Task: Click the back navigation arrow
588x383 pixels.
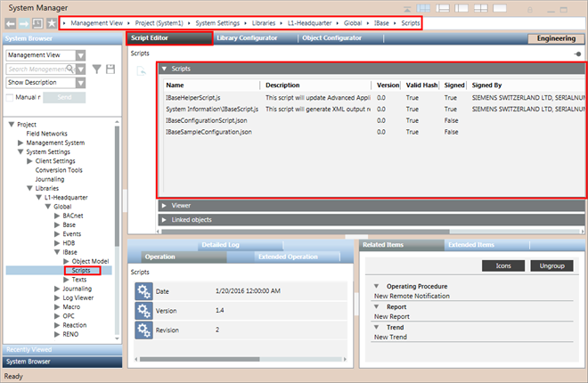Action: point(11,21)
